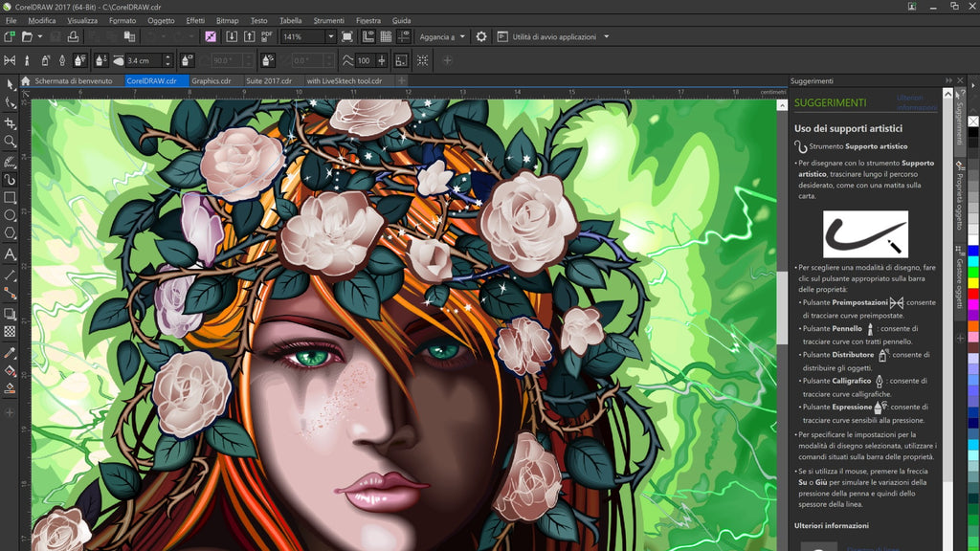
Task: Select the Rectangle tool
Action: pyautogui.click(x=10, y=198)
